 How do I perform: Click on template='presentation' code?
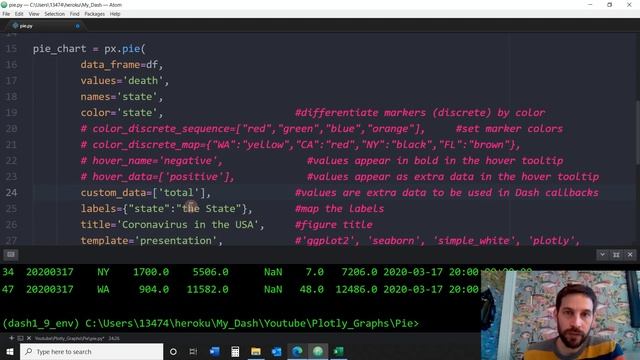click(151, 241)
